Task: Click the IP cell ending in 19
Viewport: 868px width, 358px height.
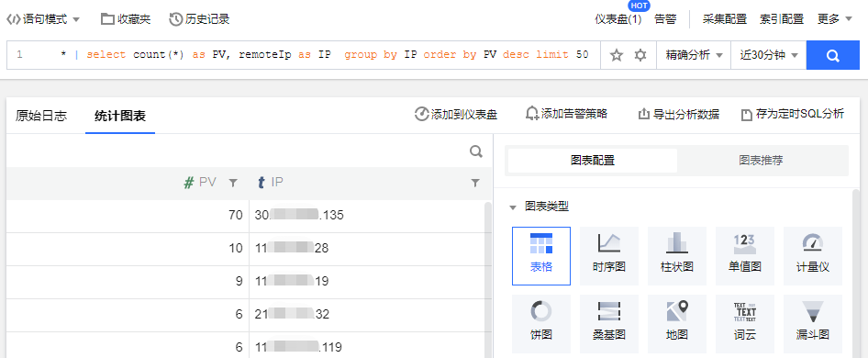Action: [x=367, y=282]
